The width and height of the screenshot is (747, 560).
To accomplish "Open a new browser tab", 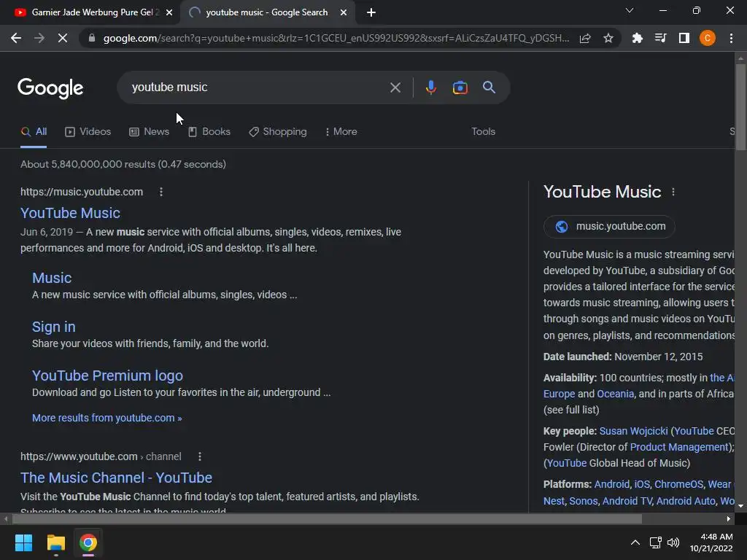I will [371, 12].
